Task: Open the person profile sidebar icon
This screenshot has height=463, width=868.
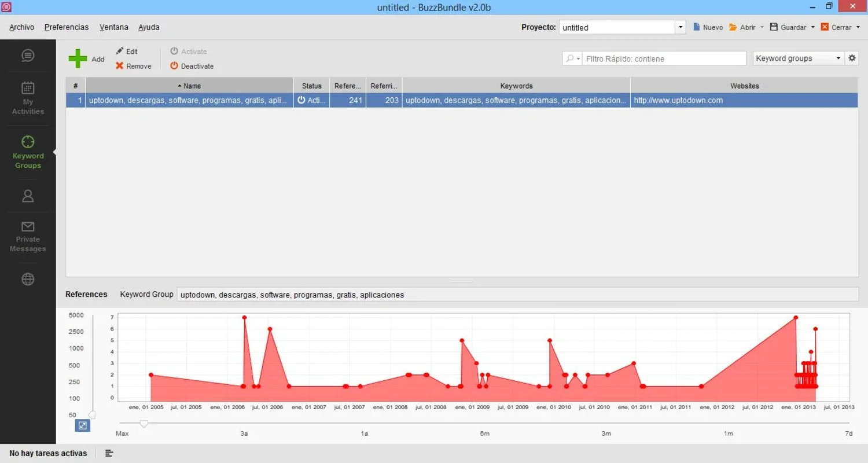Action: point(28,196)
